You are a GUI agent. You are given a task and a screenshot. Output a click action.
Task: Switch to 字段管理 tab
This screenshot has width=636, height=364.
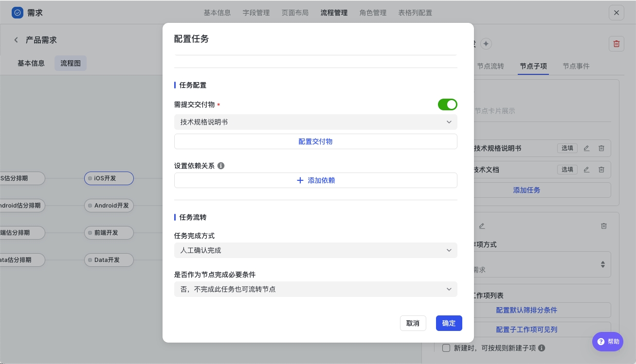pyautogui.click(x=256, y=13)
